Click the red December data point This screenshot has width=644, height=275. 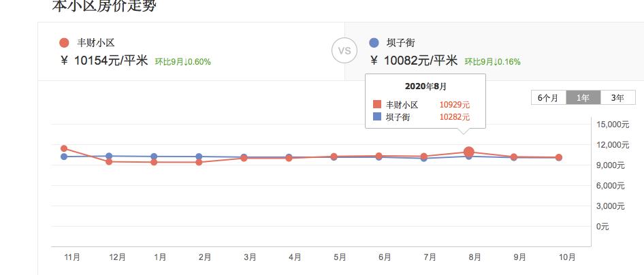point(109,161)
